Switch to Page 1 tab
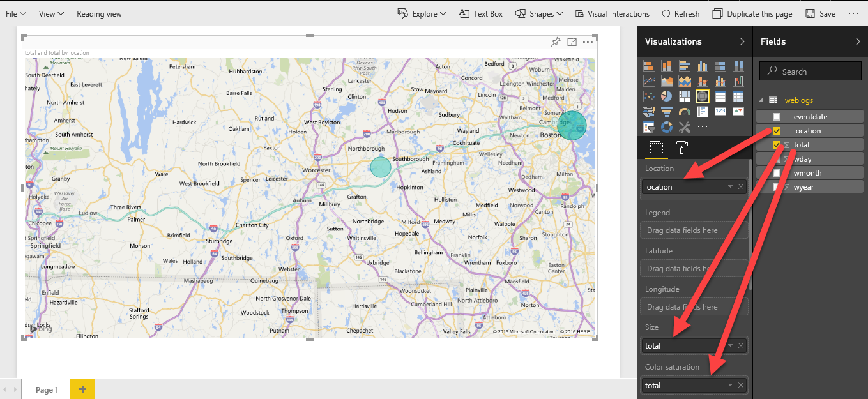Viewport: 868px width, 399px height. pos(47,389)
